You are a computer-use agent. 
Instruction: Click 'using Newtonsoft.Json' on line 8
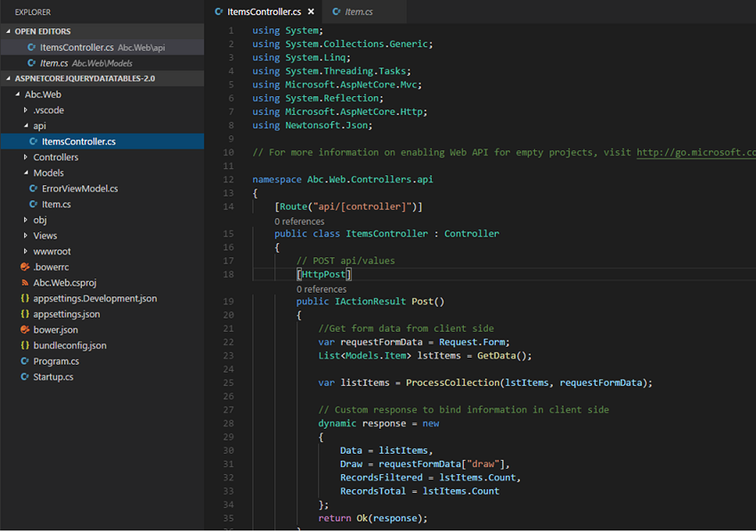[x=313, y=125]
